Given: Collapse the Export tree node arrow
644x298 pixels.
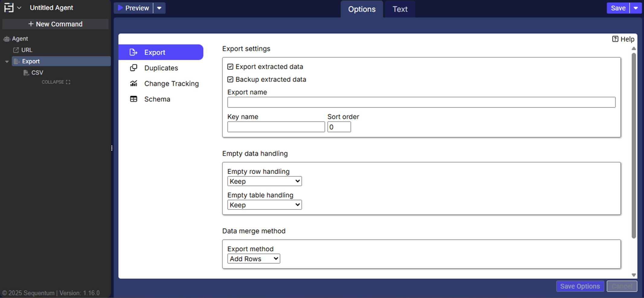Looking at the screenshot, I should (7, 61).
